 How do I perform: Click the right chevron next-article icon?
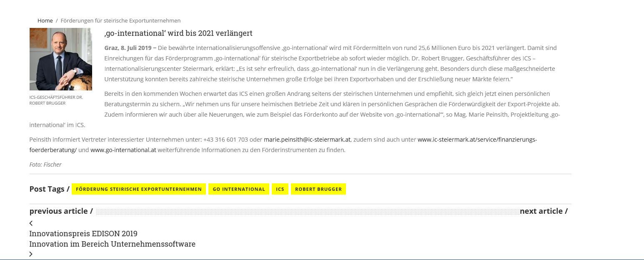click(31, 254)
